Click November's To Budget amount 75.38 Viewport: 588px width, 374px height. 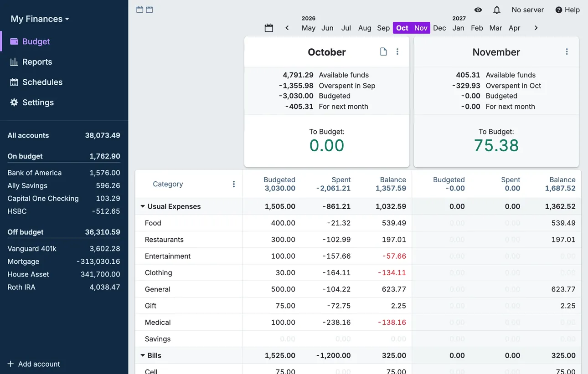coord(496,145)
